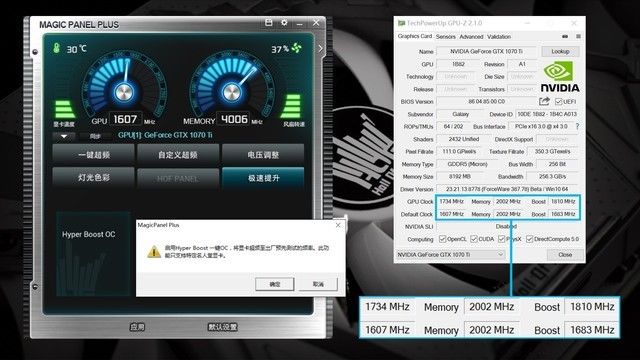Click the 确定 confirm button in dialog
This screenshot has height=360, width=640.
tap(275, 284)
